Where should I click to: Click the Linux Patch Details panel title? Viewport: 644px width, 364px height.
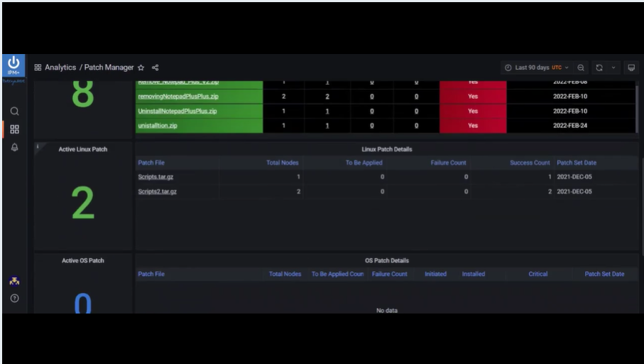point(387,149)
